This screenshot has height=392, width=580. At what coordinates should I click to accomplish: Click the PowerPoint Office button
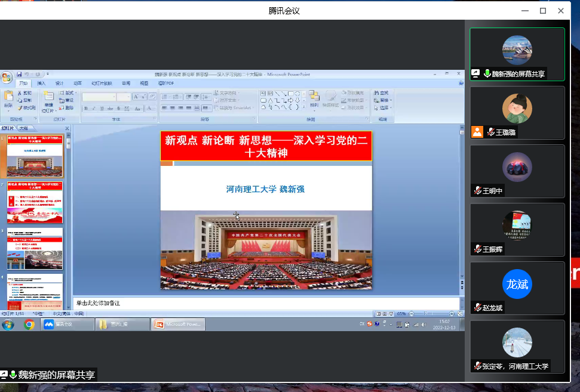click(x=7, y=78)
